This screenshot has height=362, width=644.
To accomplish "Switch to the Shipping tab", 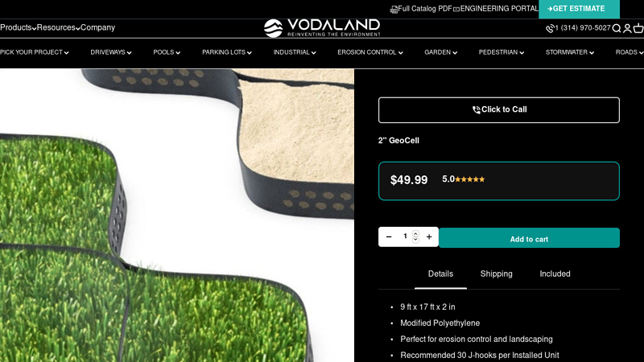I will (496, 274).
